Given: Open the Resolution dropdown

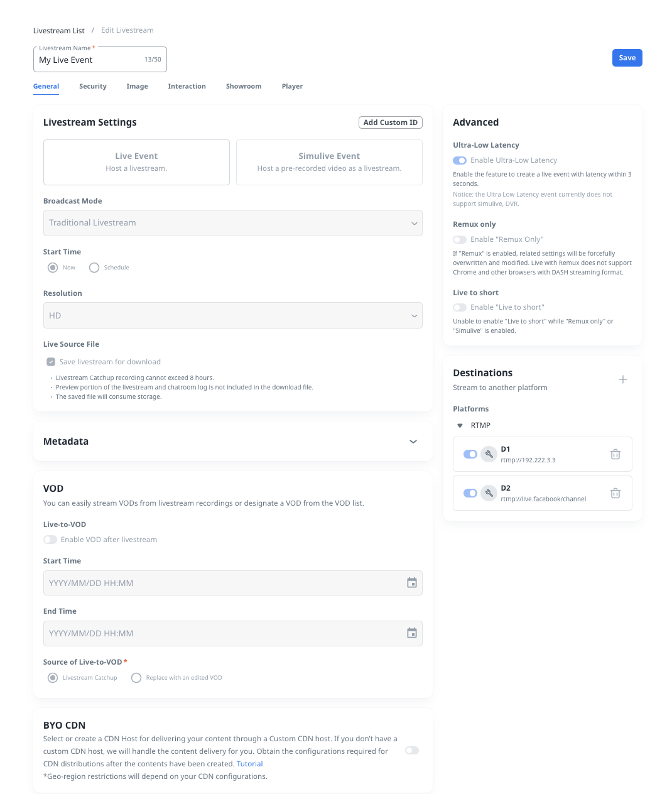Looking at the screenshot, I should coord(232,315).
